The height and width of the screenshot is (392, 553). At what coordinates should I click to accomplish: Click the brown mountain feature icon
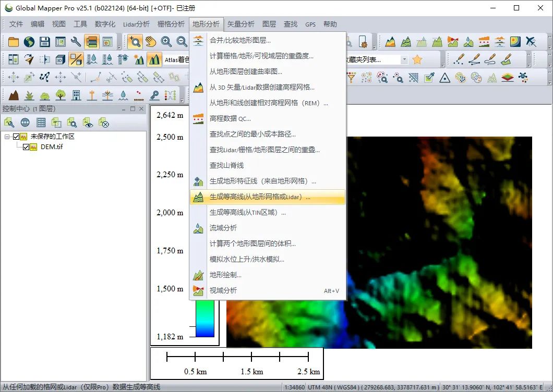pyautogui.click(x=14, y=95)
